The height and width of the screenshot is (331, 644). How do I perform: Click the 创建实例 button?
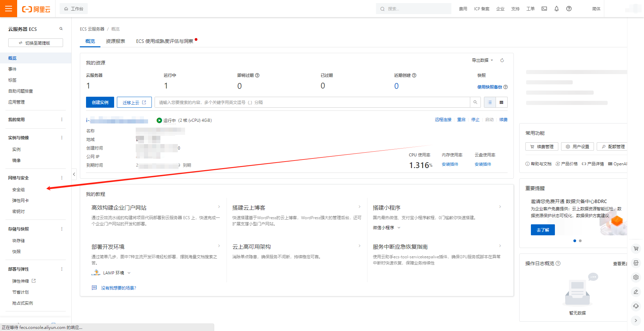(100, 102)
